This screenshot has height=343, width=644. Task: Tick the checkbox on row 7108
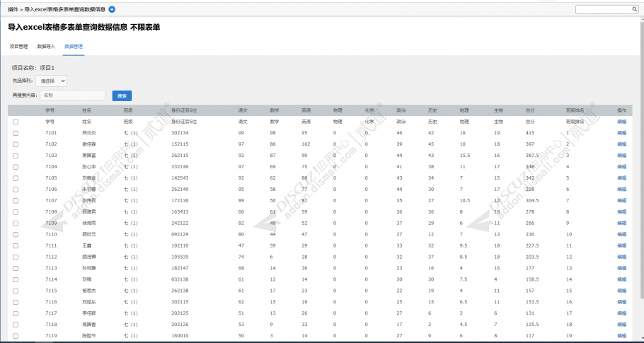pyautogui.click(x=16, y=212)
